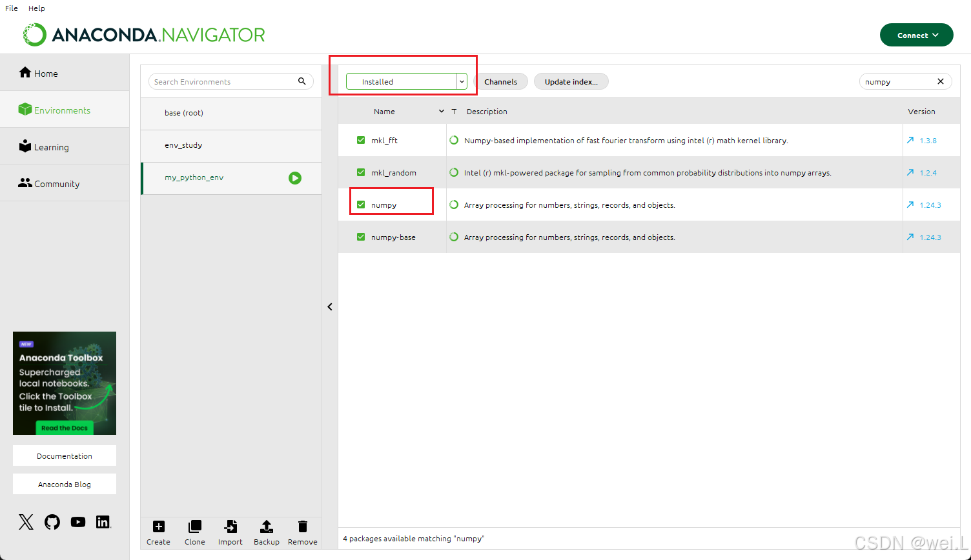The height and width of the screenshot is (560, 971).
Task: Open Anaconda's GitHub page
Action: point(52,522)
